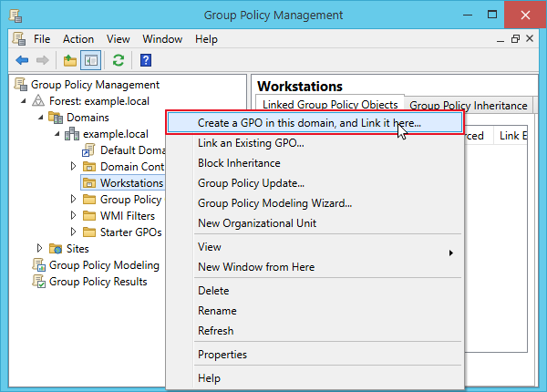
Task: Expand the WMI Filters node
Action: click(73, 215)
